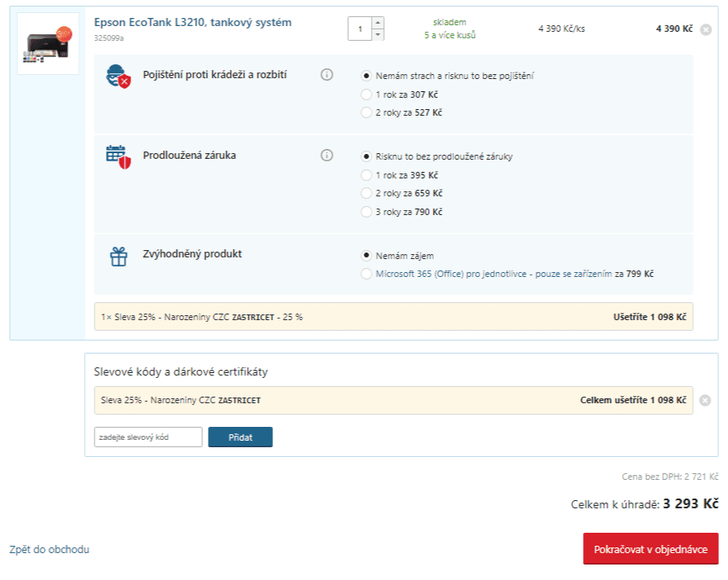Click the Microsoft 365 (Office) product link text
This screenshot has width=728, height=580.
pos(494,275)
